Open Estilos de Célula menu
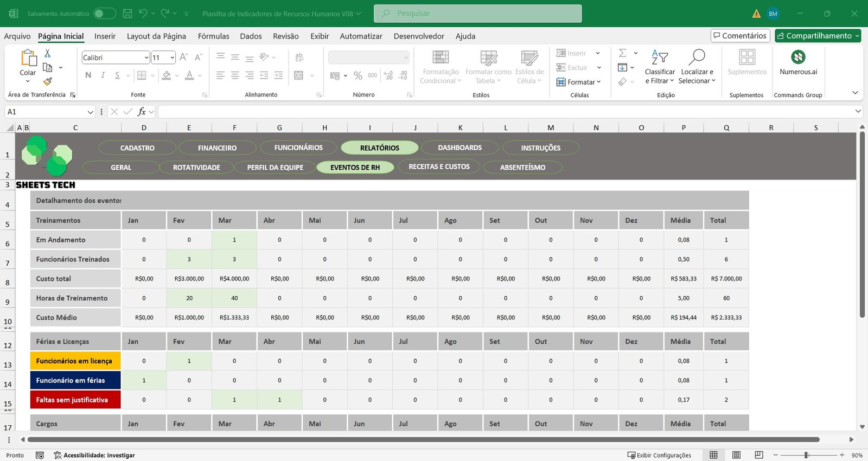 coord(529,67)
